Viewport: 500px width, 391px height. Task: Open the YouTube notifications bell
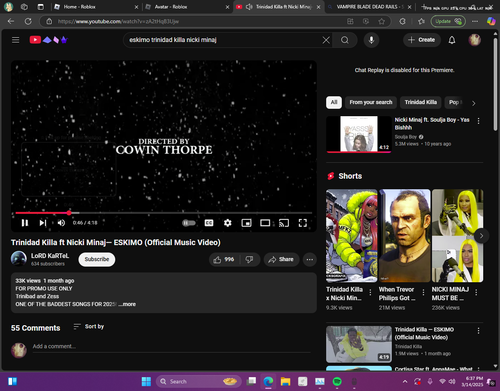click(x=452, y=40)
